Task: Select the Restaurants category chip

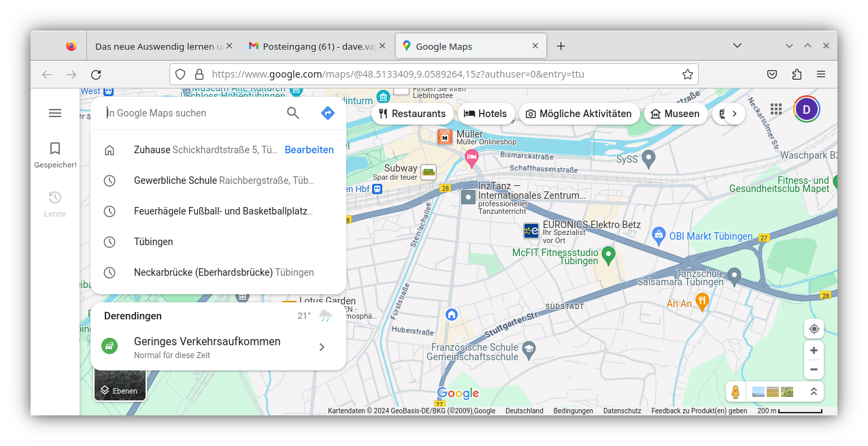Action: click(x=412, y=114)
